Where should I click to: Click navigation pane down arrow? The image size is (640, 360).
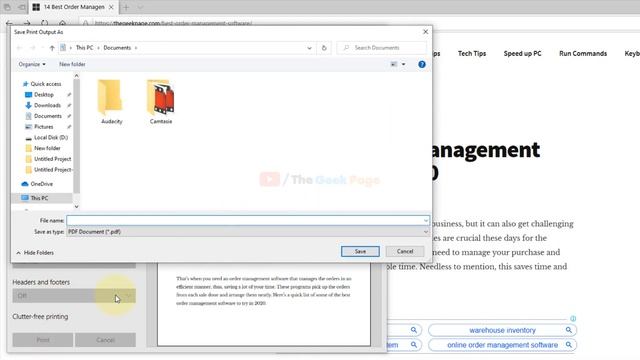click(x=76, y=207)
